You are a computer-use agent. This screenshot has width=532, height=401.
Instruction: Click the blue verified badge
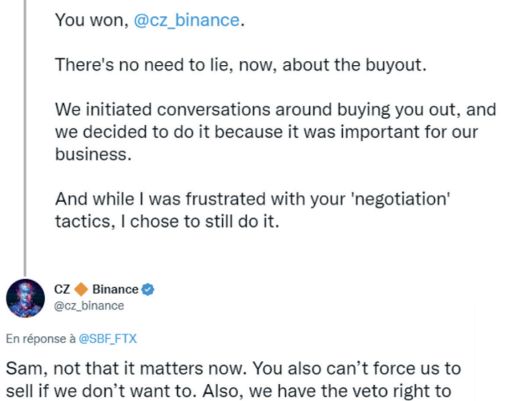point(148,290)
